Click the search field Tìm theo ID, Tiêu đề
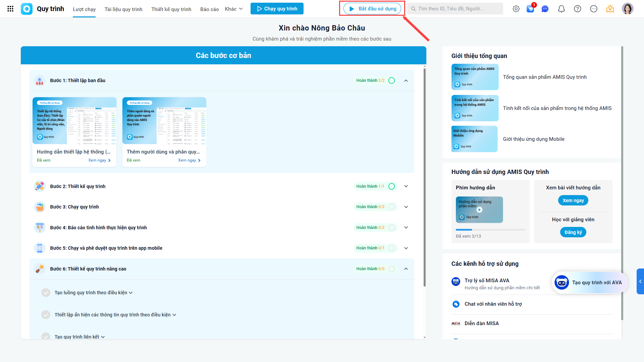Viewport: 644px width, 362px height. pos(455,9)
